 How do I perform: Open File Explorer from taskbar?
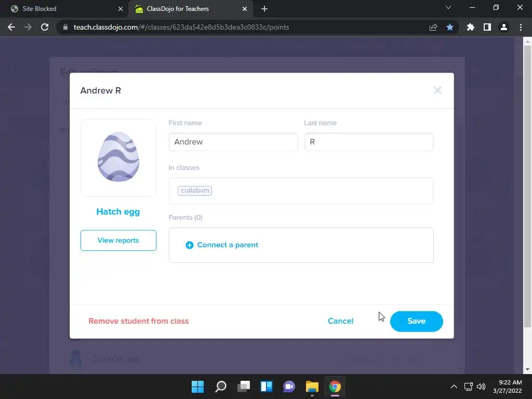[312, 387]
